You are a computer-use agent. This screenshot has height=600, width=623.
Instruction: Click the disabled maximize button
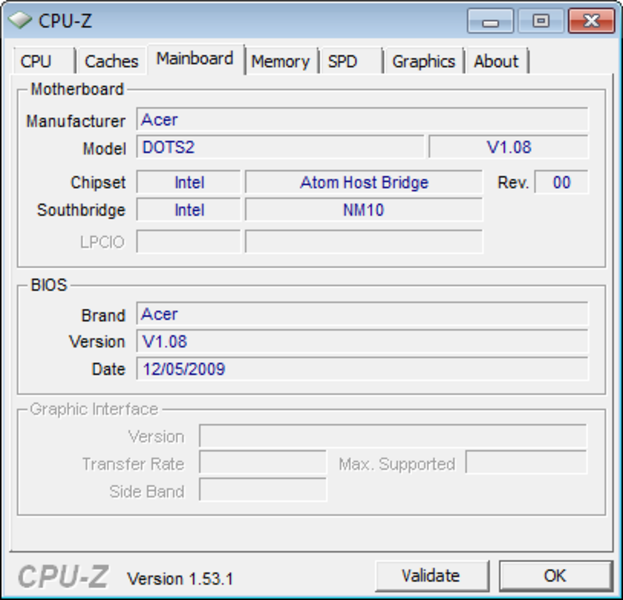click(540, 21)
